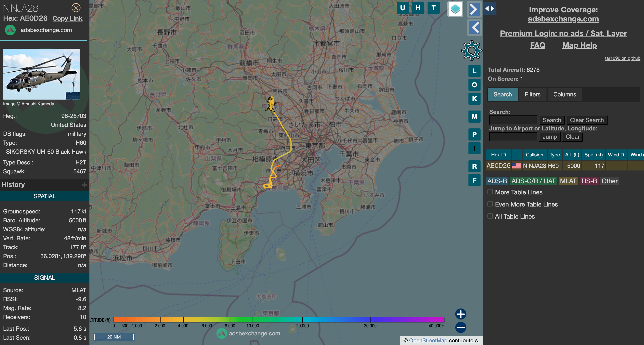Image resolution: width=644 pixels, height=345 pixels.
Task: Select the helicopter marker on the map
Action: coord(271,104)
